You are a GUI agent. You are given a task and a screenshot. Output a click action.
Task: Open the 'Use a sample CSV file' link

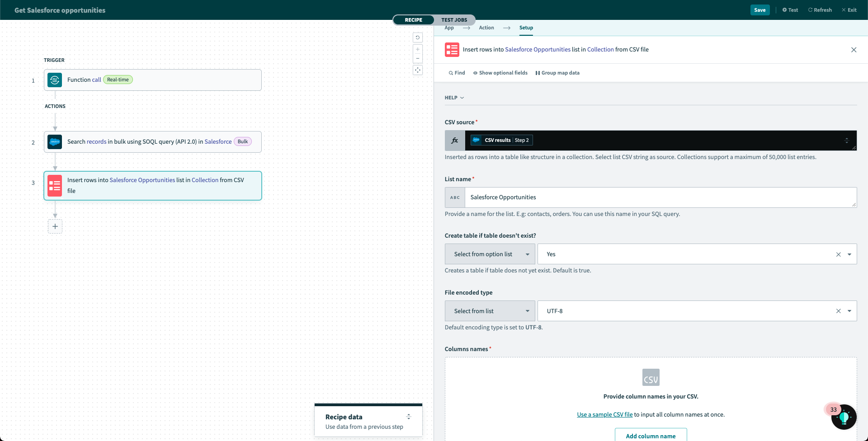pyautogui.click(x=604, y=415)
